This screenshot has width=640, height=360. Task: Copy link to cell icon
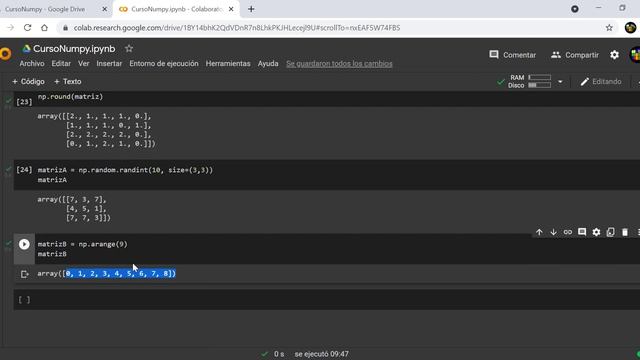568,232
